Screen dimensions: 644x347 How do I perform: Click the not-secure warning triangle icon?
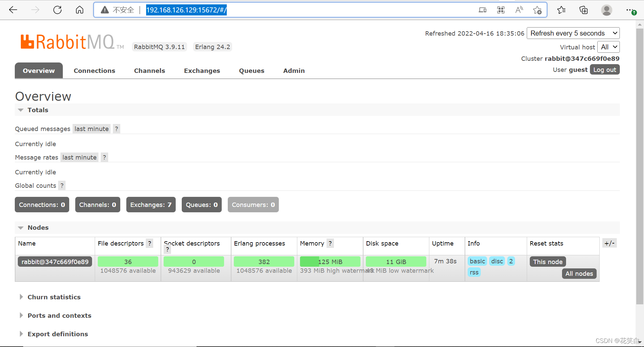point(105,10)
